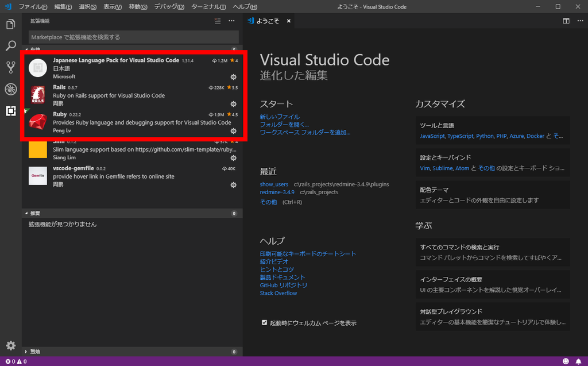Click その他 recent folders link

pyautogui.click(x=269, y=202)
